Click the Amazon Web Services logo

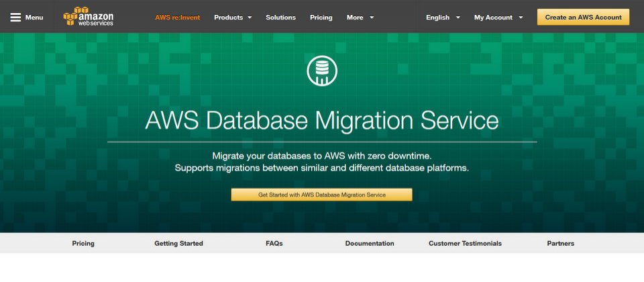(89, 16)
